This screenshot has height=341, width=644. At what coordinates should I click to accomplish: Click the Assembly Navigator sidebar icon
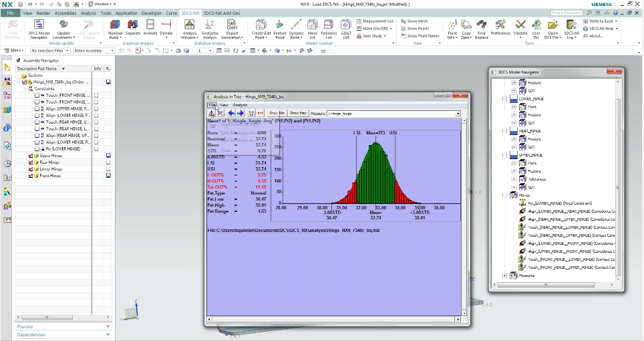coord(7,68)
